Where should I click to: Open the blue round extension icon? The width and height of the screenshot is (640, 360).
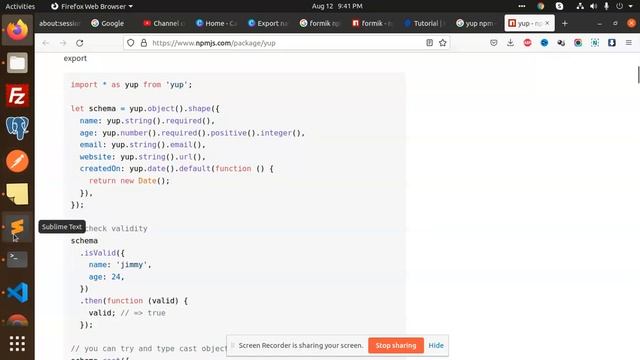pyautogui.click(x=544, y=43)
